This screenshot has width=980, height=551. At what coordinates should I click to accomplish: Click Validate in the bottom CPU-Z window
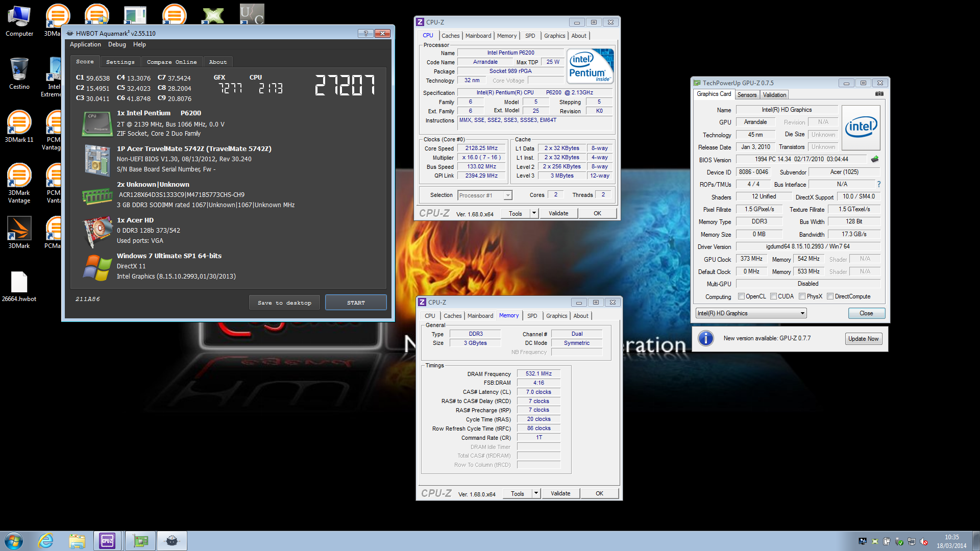point(560,493)
